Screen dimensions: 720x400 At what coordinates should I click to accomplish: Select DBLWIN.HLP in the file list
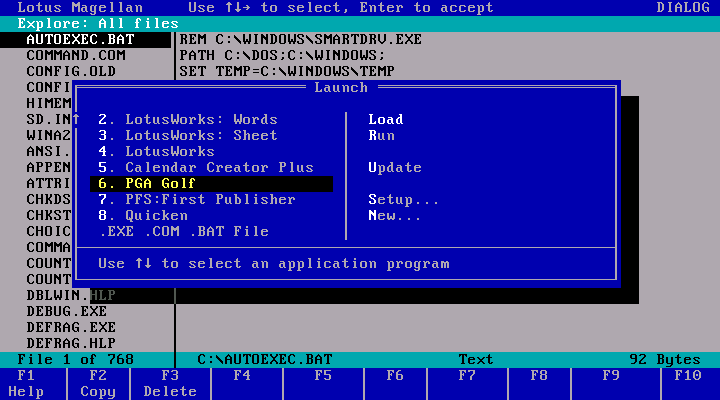coord(71,295)
